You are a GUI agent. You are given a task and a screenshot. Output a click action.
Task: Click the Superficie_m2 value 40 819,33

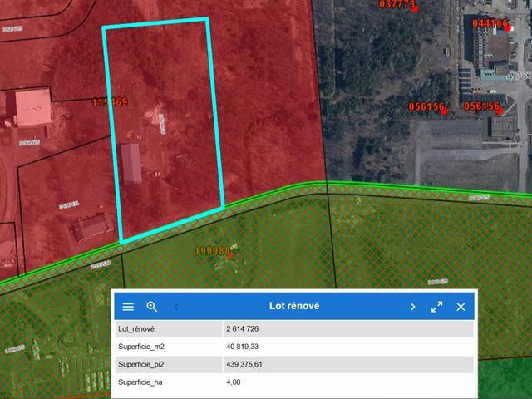(246, 346)
